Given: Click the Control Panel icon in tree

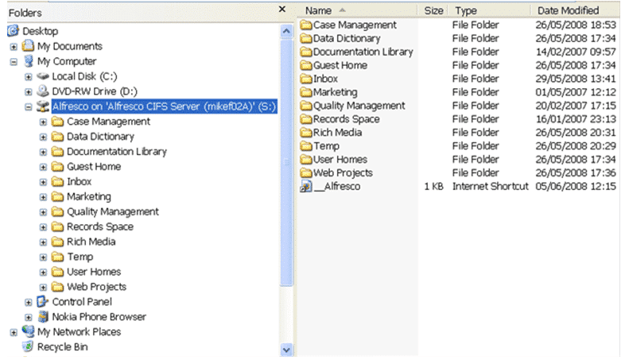Looking at the screenshot, I should pyautogui.click(x=43, y=302).
